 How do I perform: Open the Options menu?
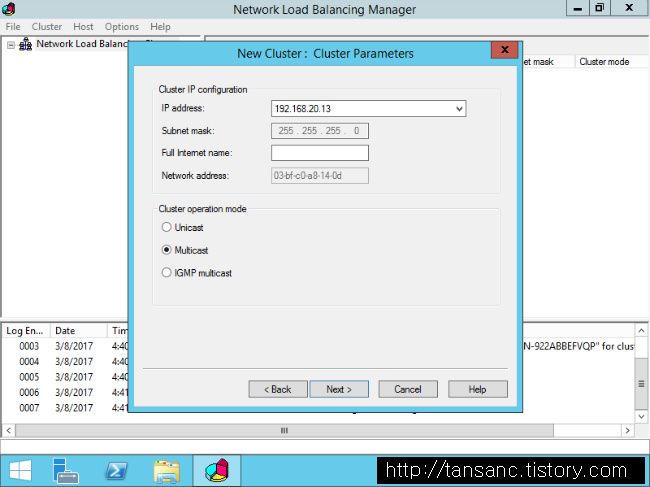121,27
